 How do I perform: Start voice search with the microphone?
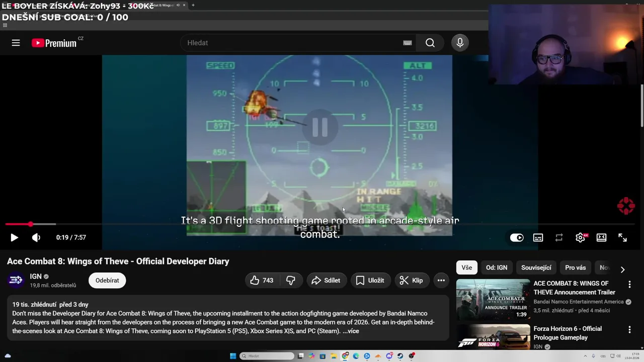pos(460,43)
